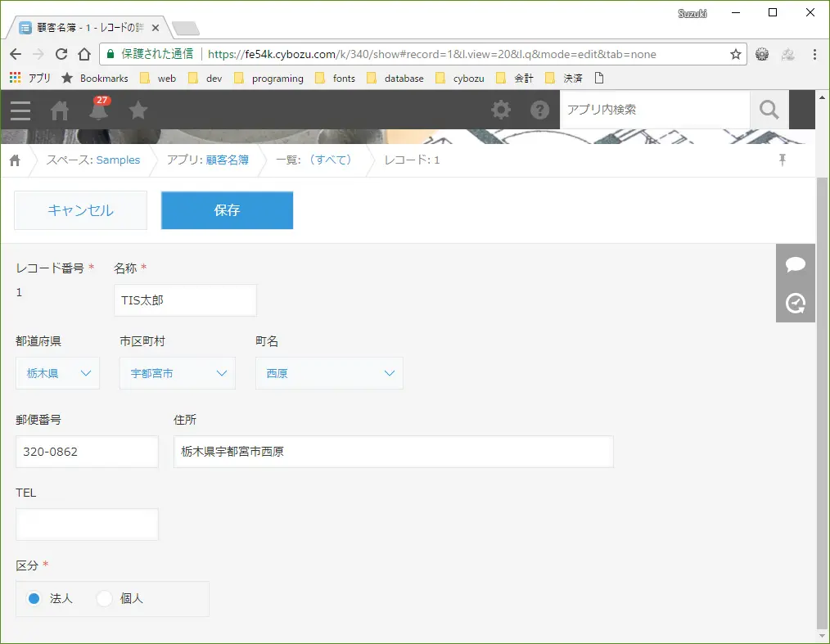The height and width of the screenshot is (644, 830).
Task: Select the 法人 radio button
Action: [x=34, y=598]
